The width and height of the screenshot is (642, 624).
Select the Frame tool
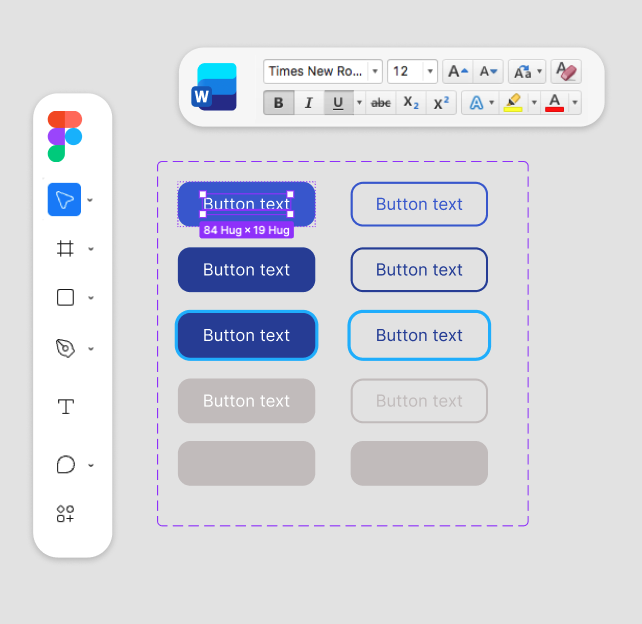tap(65, 249)
